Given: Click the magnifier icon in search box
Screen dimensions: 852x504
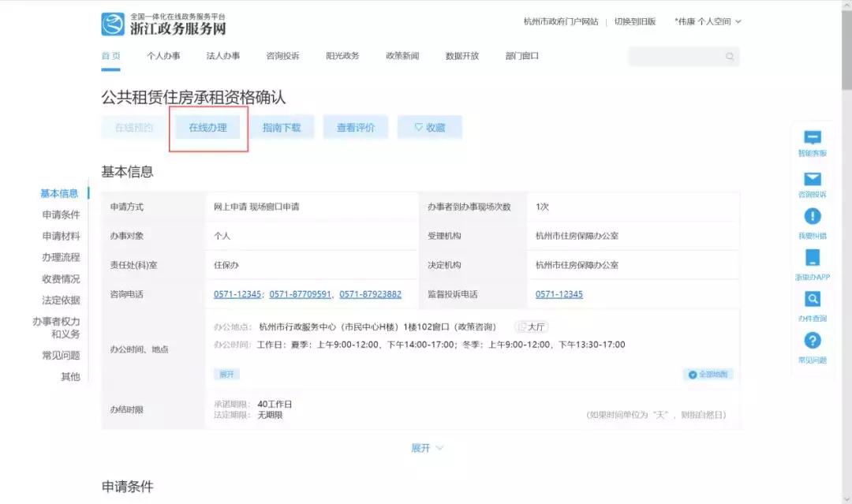Looking at the screenshot, I should 727,56.
